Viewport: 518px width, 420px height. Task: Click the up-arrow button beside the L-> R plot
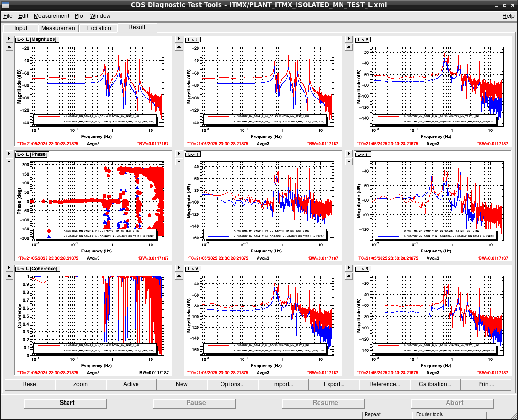pos(349,276)
